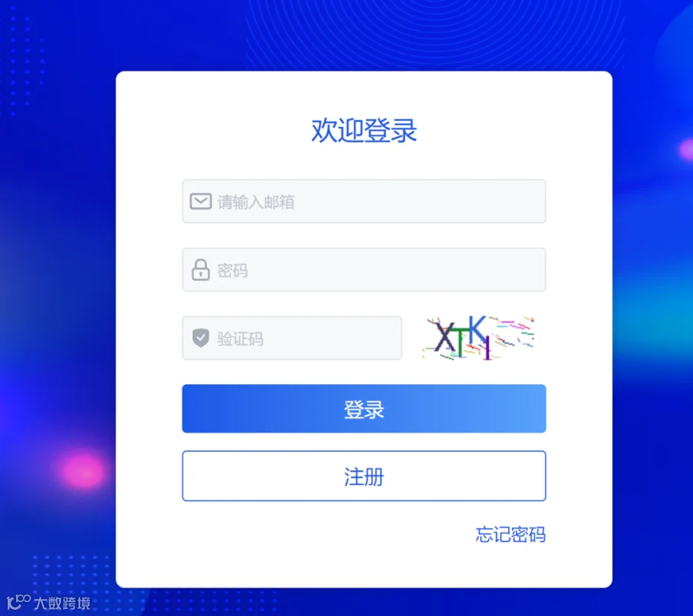693x616 pixels.
Task: Click the blue letter K in captcha
Action: (477, 330)
